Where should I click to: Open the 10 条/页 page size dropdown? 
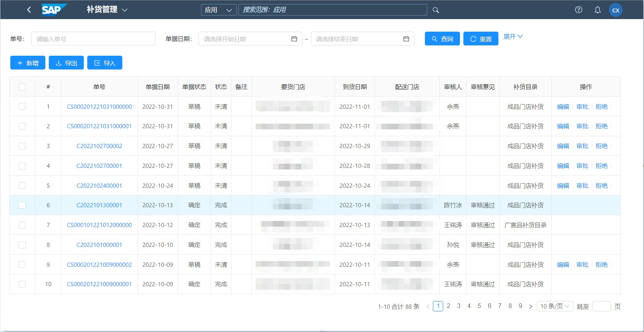pos(555,306)
